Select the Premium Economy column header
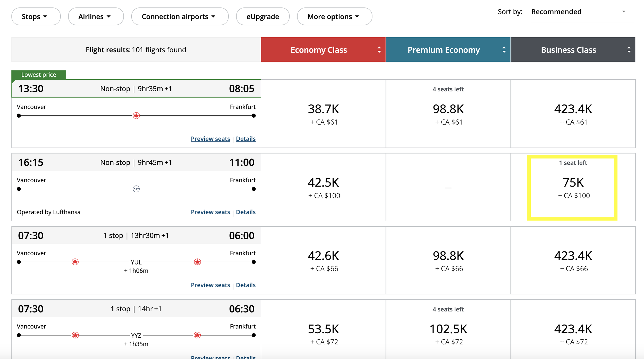This screenshot has width=644, height=359. pos(448,50)
